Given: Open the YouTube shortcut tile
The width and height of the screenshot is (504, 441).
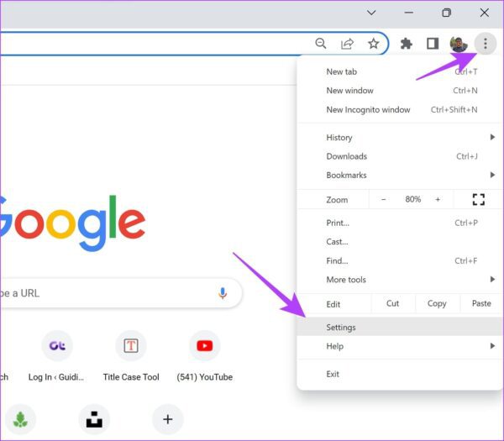Looking at the screenshot, I should coord(205,345).
